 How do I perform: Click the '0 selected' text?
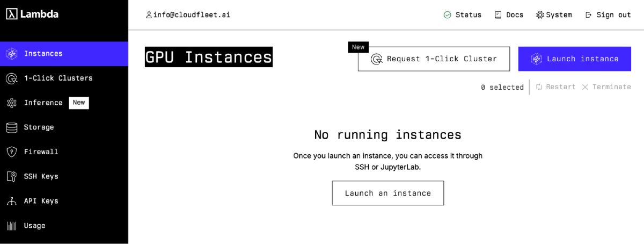click(x=502, y=87)
